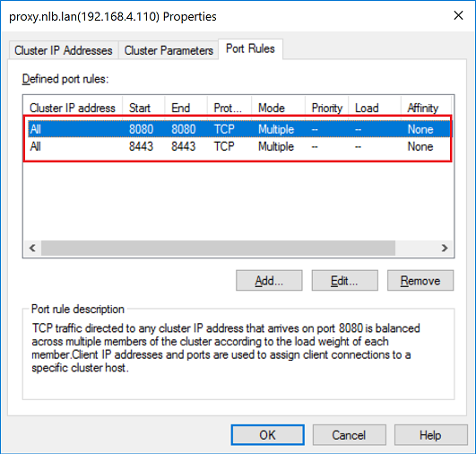
Task: Confirm with the OK button
Action: pos(267,435)
